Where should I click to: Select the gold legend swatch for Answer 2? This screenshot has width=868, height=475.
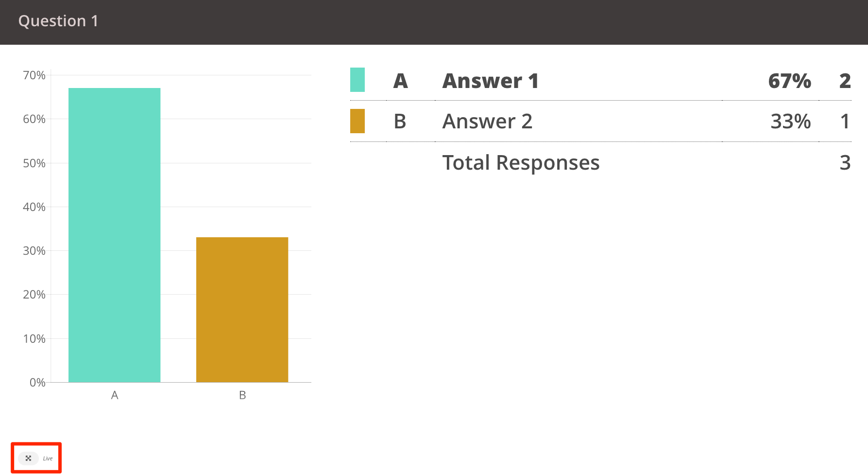pos(358,121)
